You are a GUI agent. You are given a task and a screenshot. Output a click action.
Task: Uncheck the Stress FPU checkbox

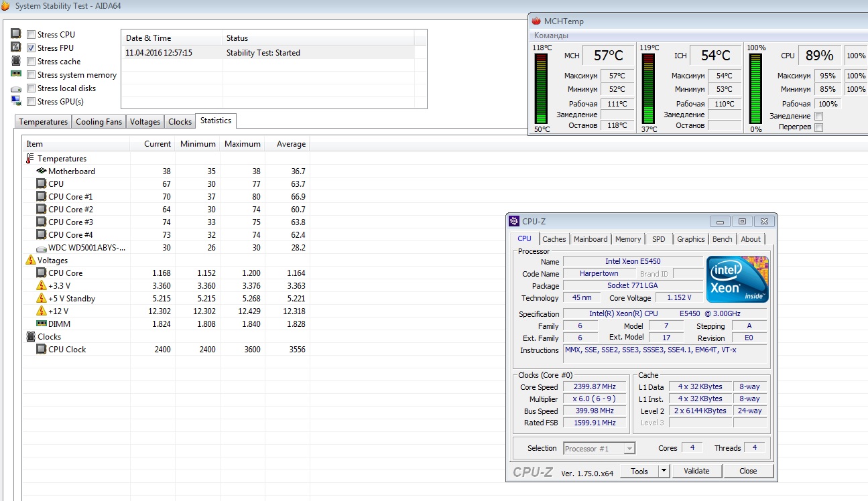(31, 48)
